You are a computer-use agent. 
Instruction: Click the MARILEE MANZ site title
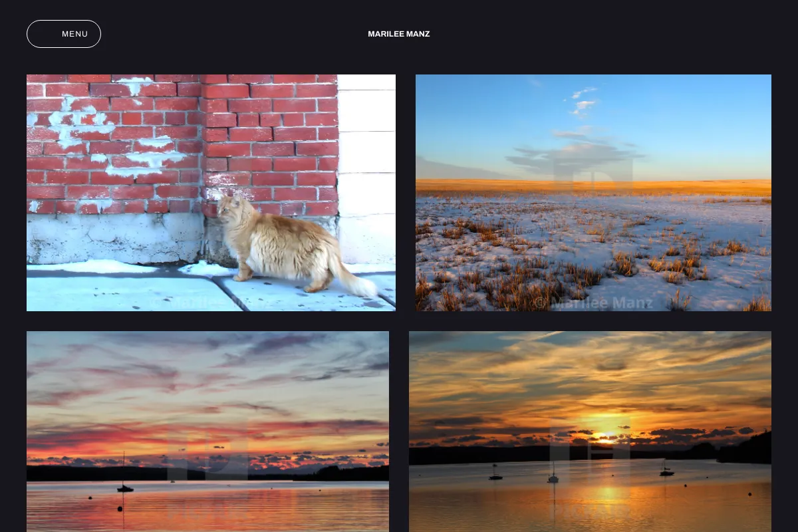pos(399,34)
